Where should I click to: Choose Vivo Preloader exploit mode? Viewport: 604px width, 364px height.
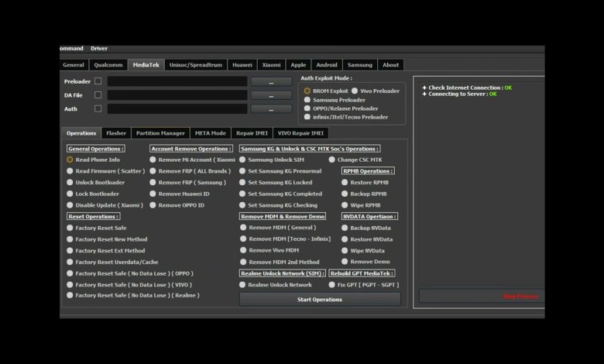[355, 91]
